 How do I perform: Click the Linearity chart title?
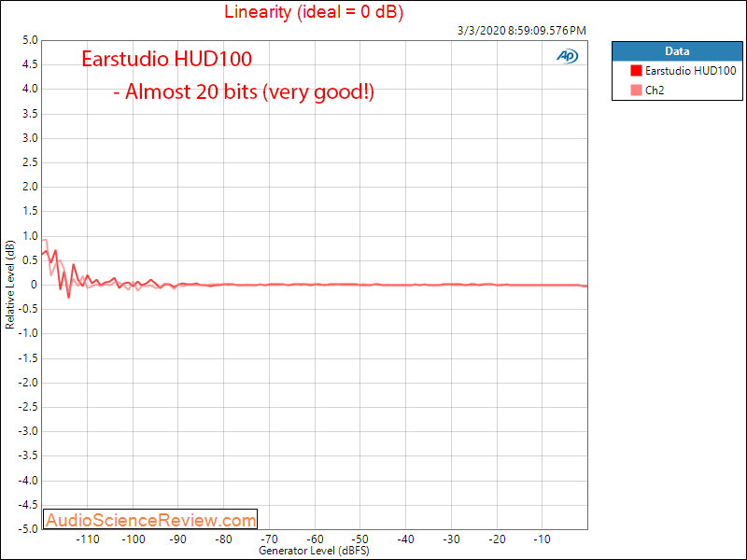[314, 11]
